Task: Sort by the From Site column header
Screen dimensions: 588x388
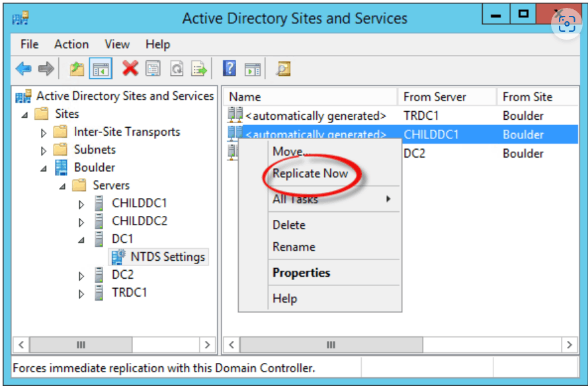Action: [538, 97]
